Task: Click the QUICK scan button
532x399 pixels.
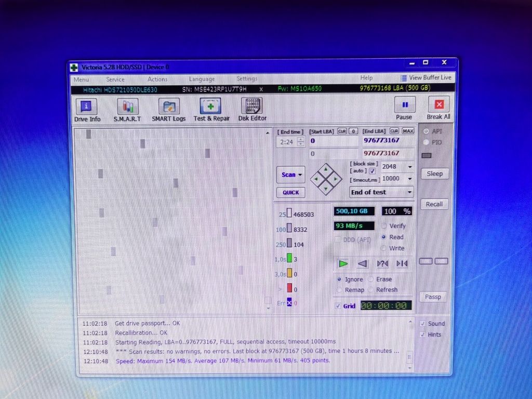Action: [291, 192]
